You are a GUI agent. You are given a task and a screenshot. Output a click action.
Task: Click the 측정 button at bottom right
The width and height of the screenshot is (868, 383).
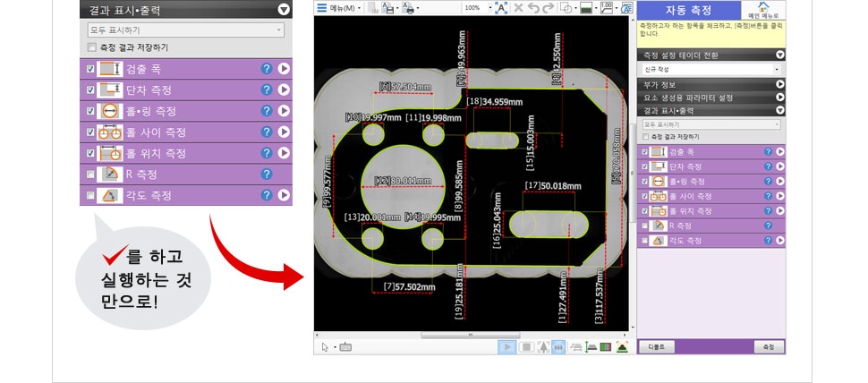767,346
